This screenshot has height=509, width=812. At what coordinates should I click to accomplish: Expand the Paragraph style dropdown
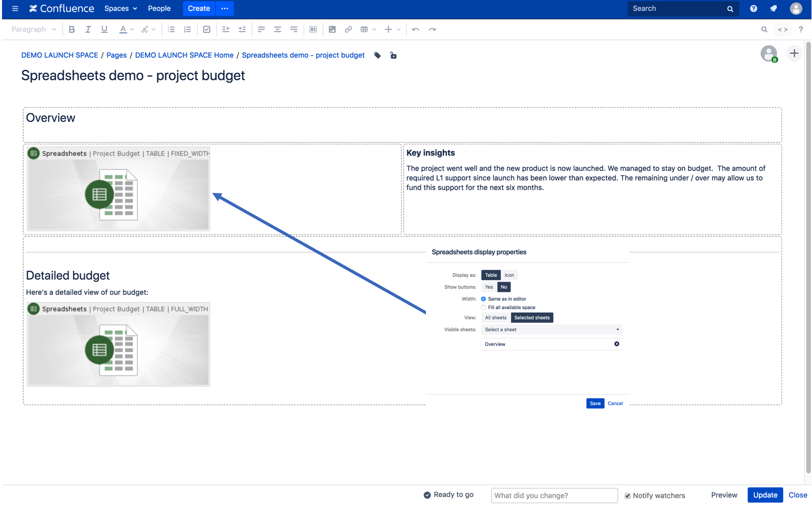[x=33, y=29]
